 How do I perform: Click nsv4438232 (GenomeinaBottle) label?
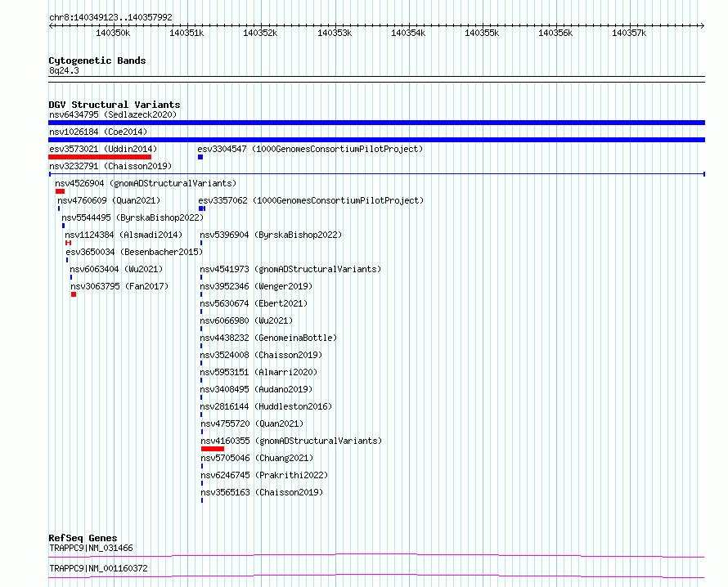[x=268, y=338]
